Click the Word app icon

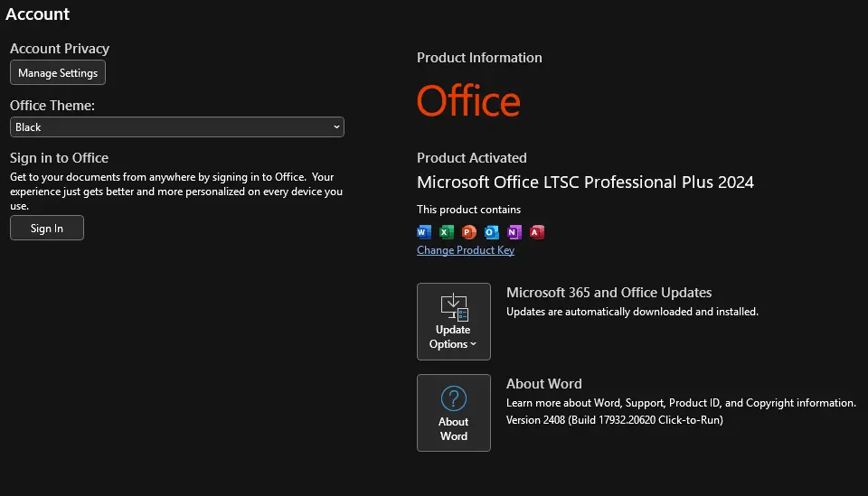[424, 232]
